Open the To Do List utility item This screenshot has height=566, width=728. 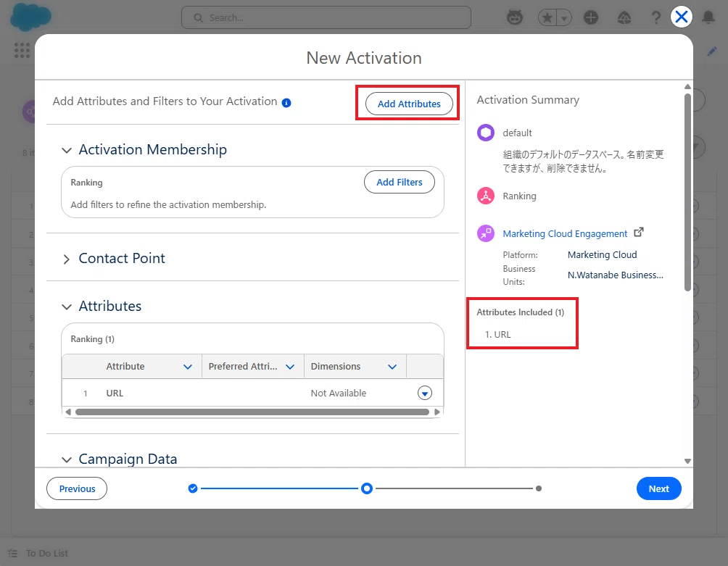tap(38, 553)
